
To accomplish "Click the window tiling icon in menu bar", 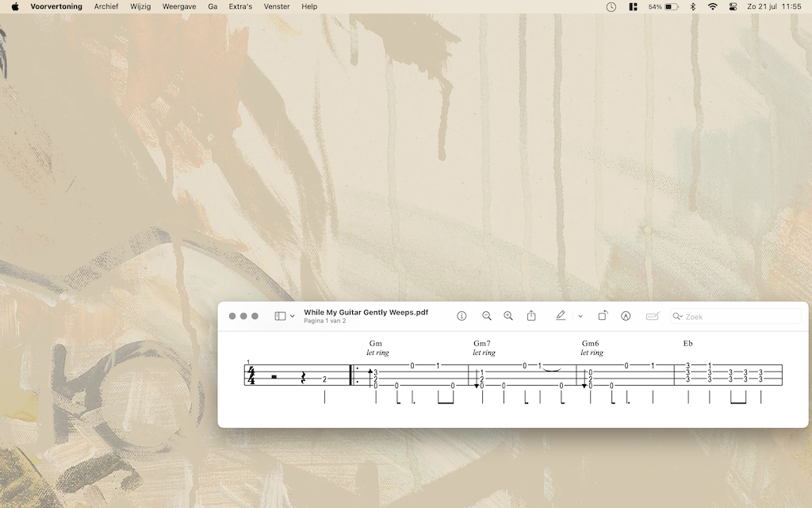I will pyautogui.click(x=633, y=6).
